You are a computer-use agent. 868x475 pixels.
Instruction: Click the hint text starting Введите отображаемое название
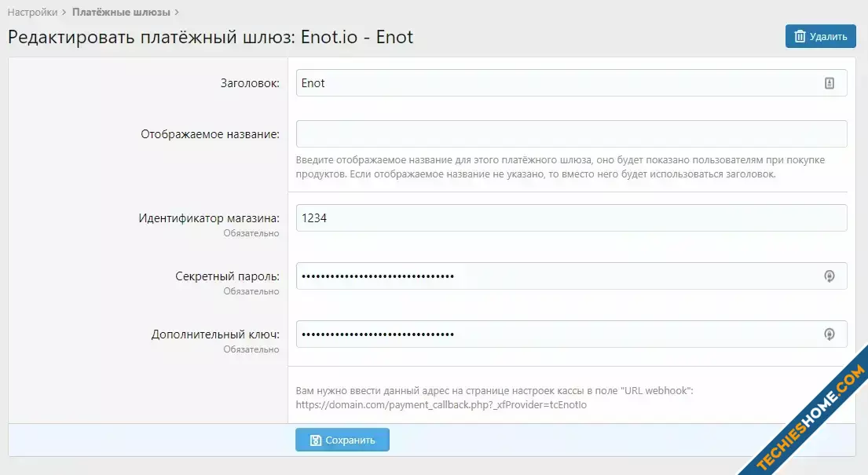(x=560, y=167)
